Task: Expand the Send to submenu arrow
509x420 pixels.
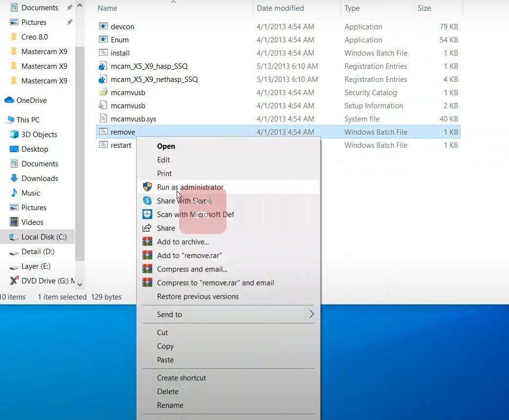Action: click(312, 314)
